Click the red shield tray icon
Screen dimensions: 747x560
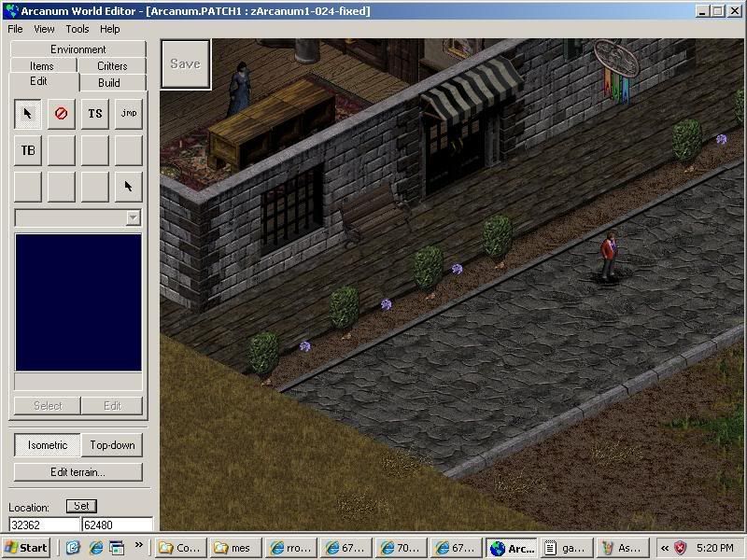(x=680, y=548)
